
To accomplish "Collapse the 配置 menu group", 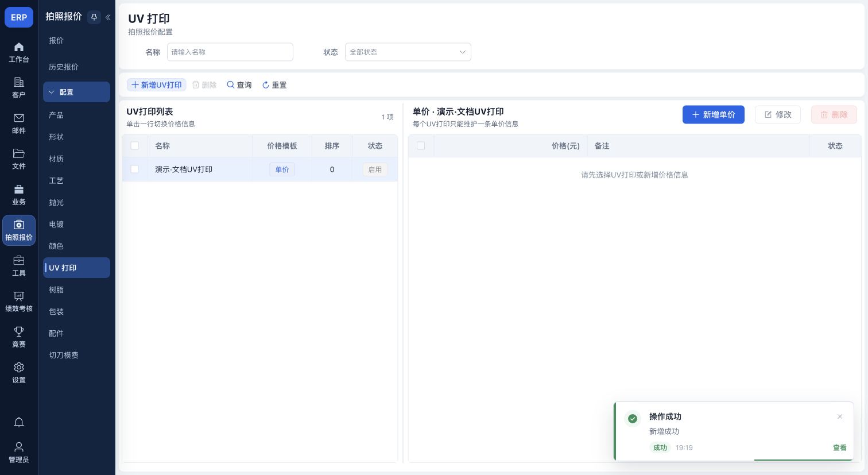I will 76,92.
